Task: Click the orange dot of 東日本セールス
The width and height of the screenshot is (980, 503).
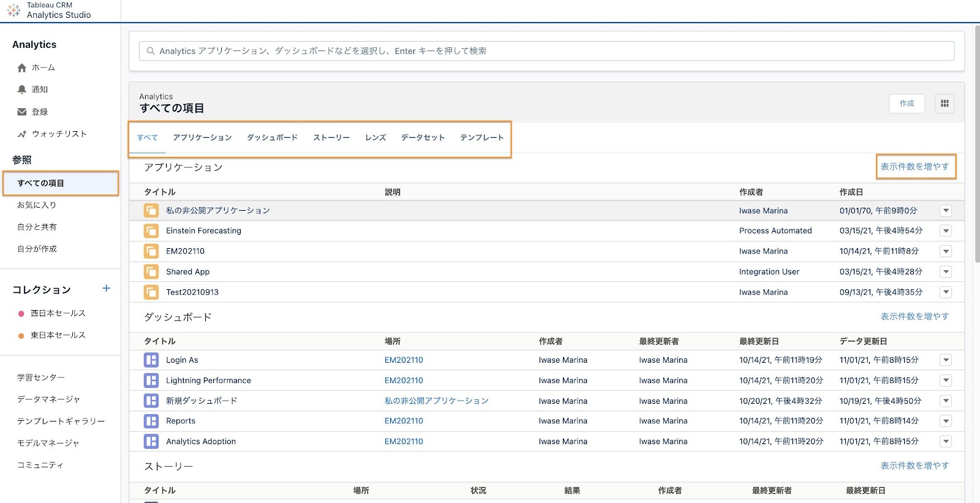Action: 21,336
